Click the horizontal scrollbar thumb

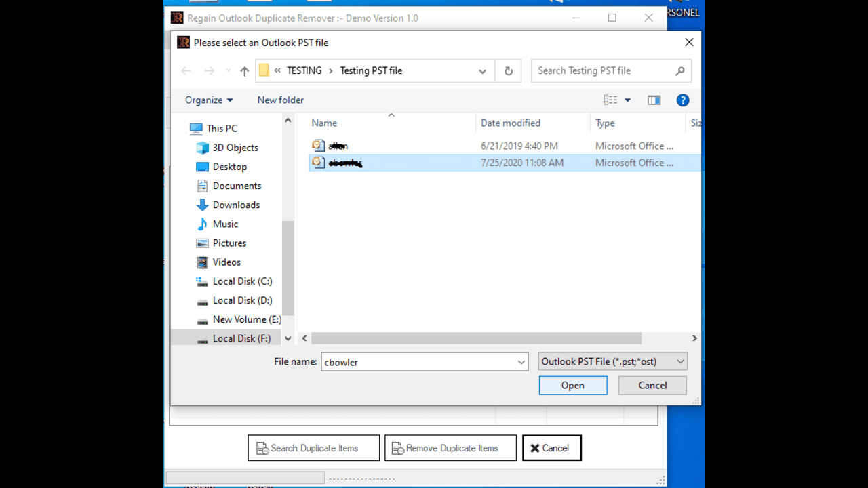tap(476, 338)
